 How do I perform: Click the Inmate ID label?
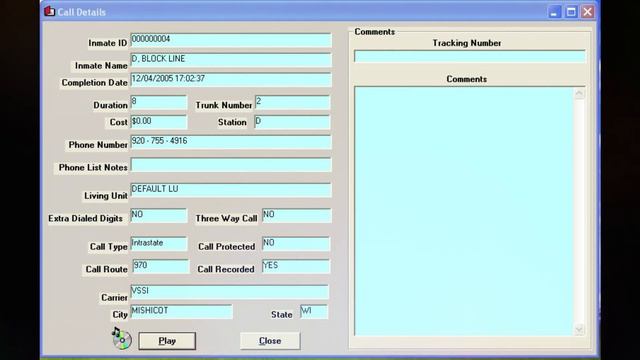[x=108, y=43]
